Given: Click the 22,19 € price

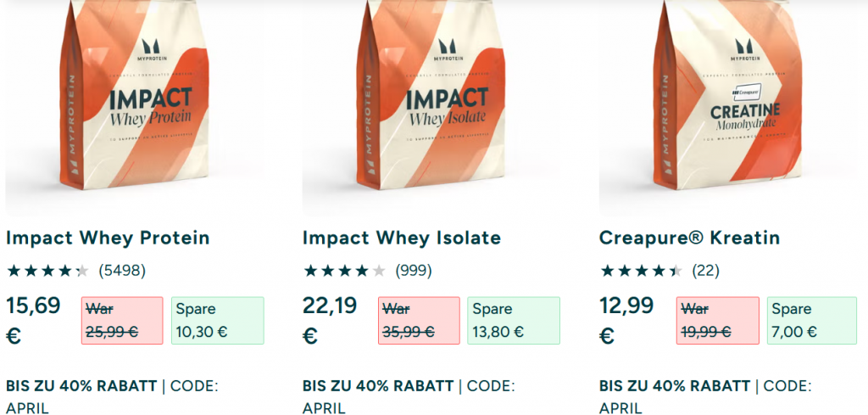Looking at the screenshot, I should 331,320.
